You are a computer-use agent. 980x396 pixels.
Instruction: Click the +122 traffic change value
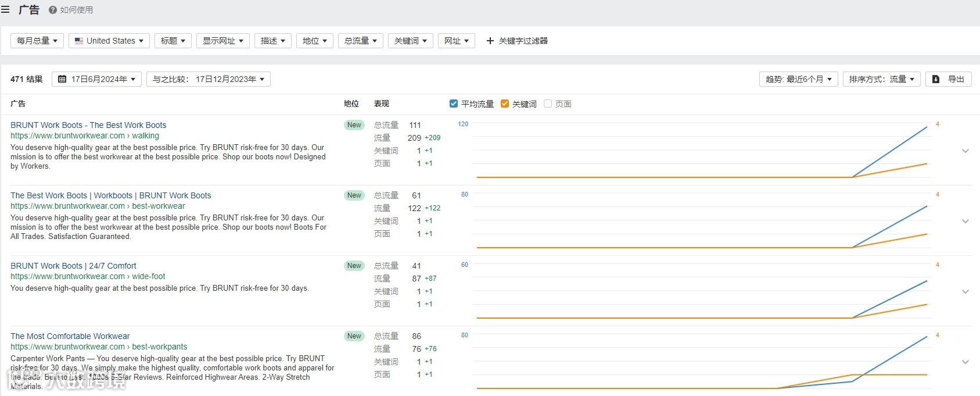pyautogui.click(x=433, y=208)
